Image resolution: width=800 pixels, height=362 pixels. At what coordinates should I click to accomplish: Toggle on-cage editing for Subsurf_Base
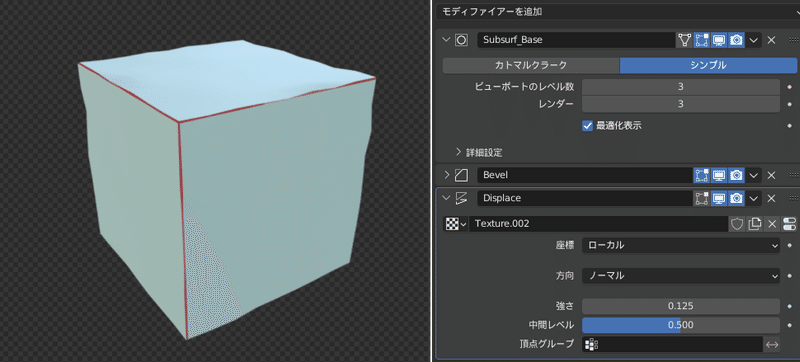click(x=685, y=40)
